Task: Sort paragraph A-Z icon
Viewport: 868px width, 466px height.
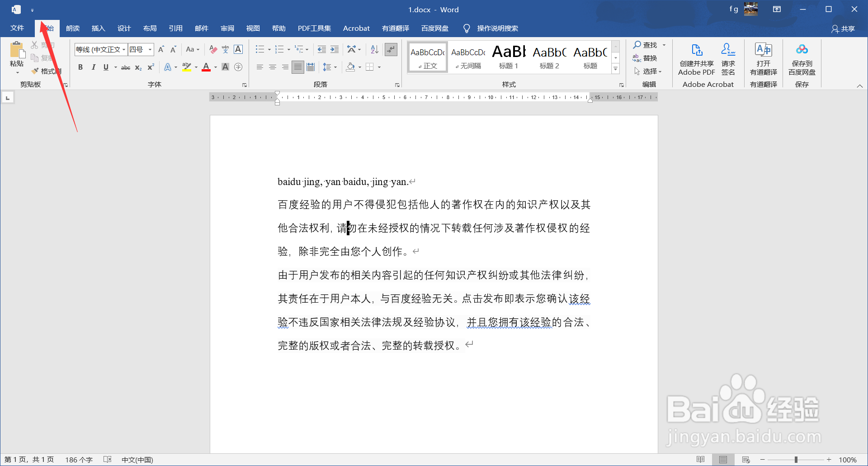Action: click(374, 49)
